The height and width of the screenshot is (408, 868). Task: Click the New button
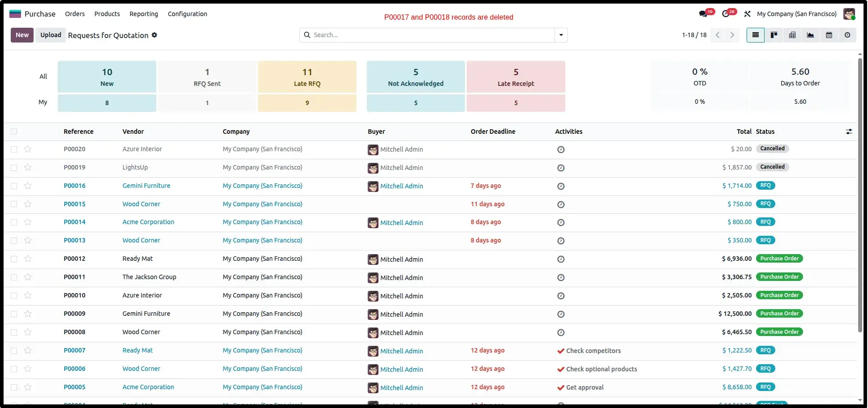click(22, 35)
